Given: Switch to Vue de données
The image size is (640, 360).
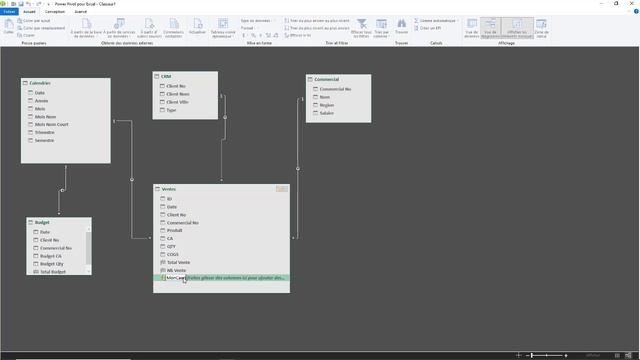Looking at the screenshot, I should click(x=472, y=28).
